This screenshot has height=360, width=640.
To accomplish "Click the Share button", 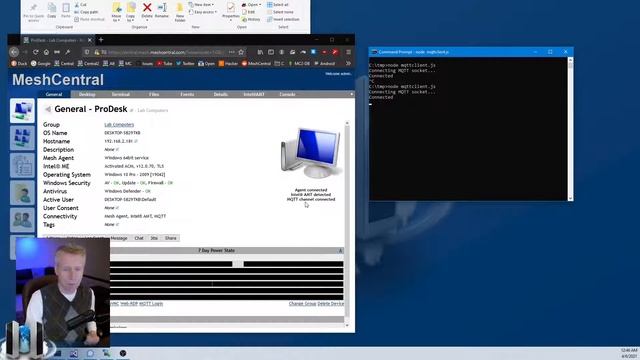I will coord(171,238).
